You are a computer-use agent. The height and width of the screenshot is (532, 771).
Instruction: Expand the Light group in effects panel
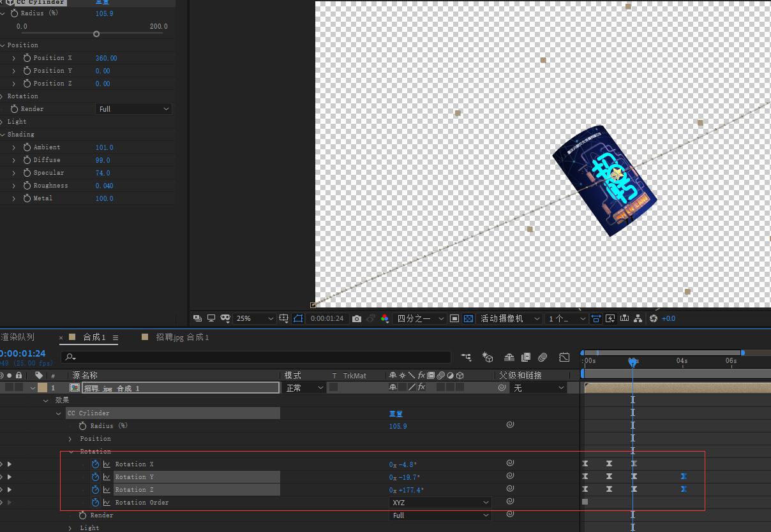point(3,122)
